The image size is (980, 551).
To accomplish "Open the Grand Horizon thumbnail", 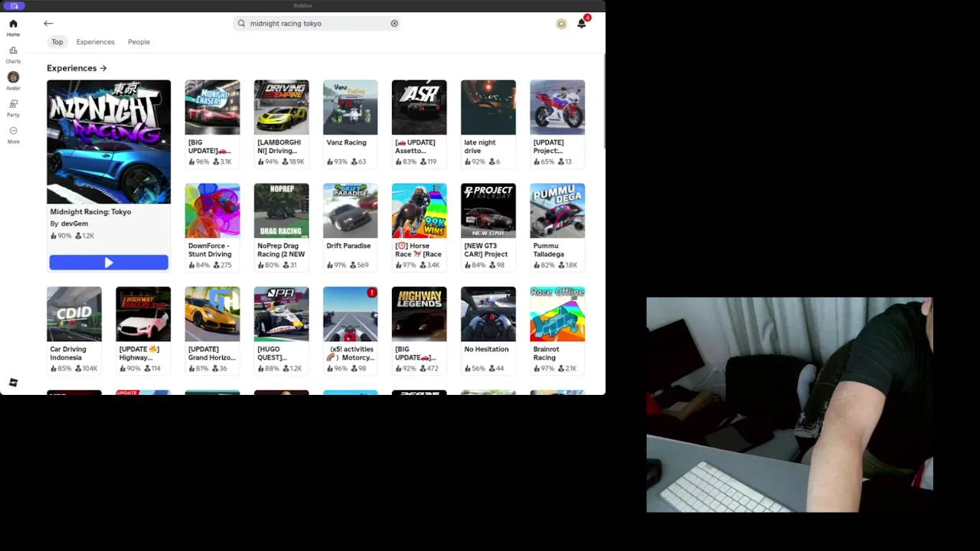I will click(212, 314).
